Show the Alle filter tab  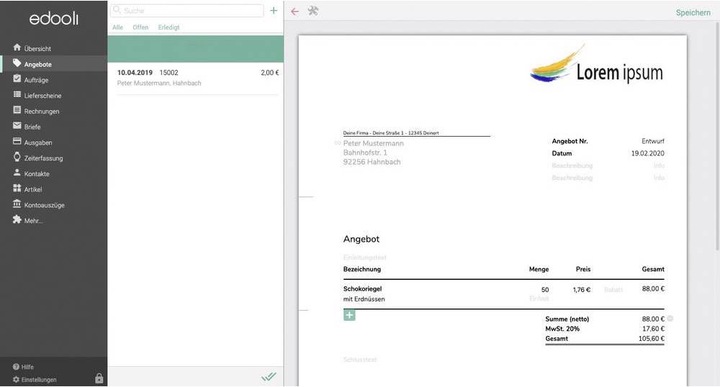[x=118, y=28]
